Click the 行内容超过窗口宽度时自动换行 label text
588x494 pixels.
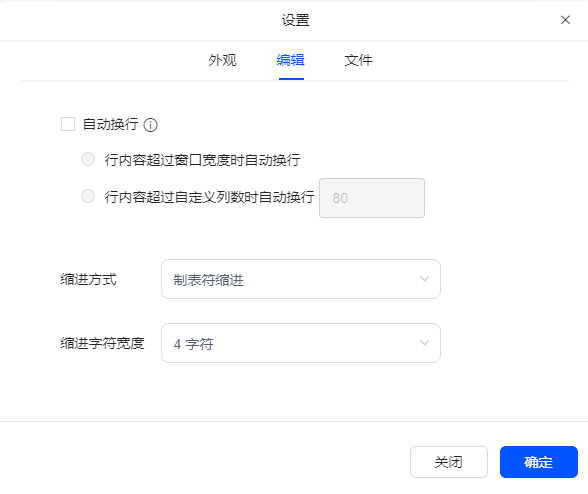202,160
